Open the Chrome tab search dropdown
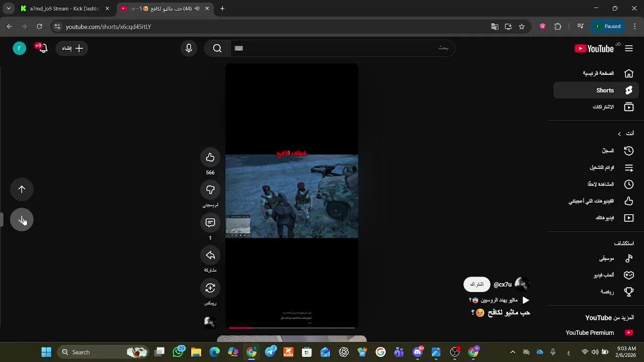Image resolution: width=644 pixels, height=362 pixels. point(9,9)
